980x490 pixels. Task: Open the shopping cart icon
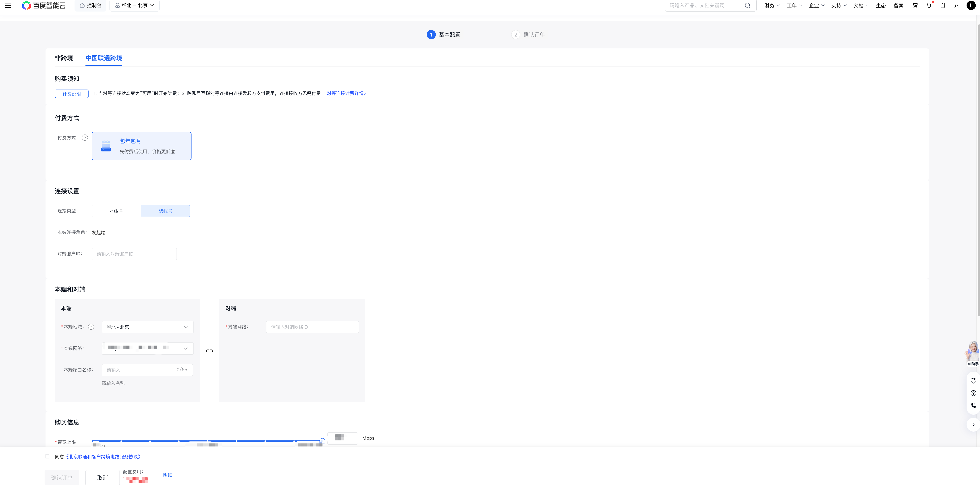(915, 5)
